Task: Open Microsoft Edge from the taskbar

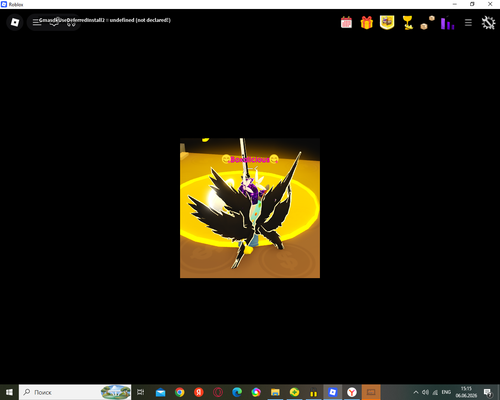Action: (x=237, y=392)
